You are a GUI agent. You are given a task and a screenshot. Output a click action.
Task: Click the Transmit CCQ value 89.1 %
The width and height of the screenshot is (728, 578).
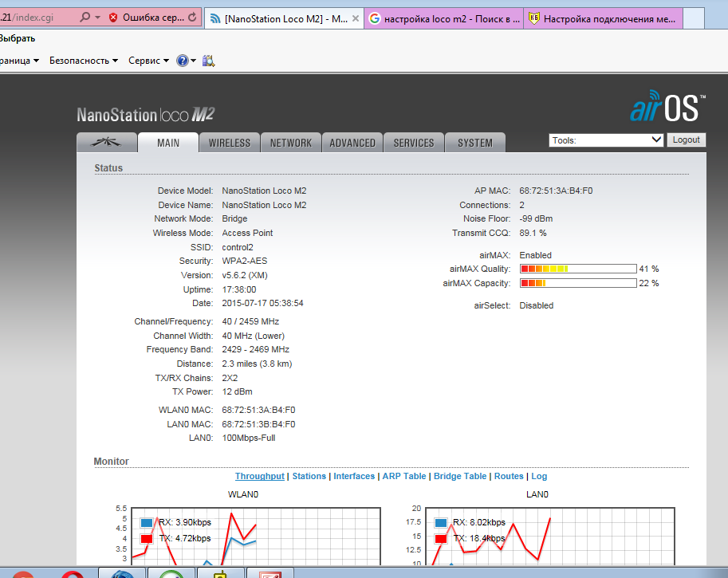533,233
